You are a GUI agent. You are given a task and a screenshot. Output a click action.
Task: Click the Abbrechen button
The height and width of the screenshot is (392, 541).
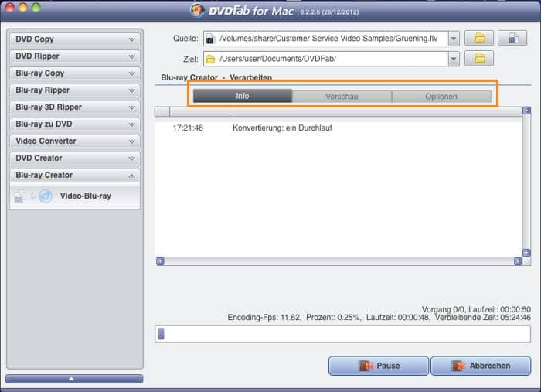(481, 366)
